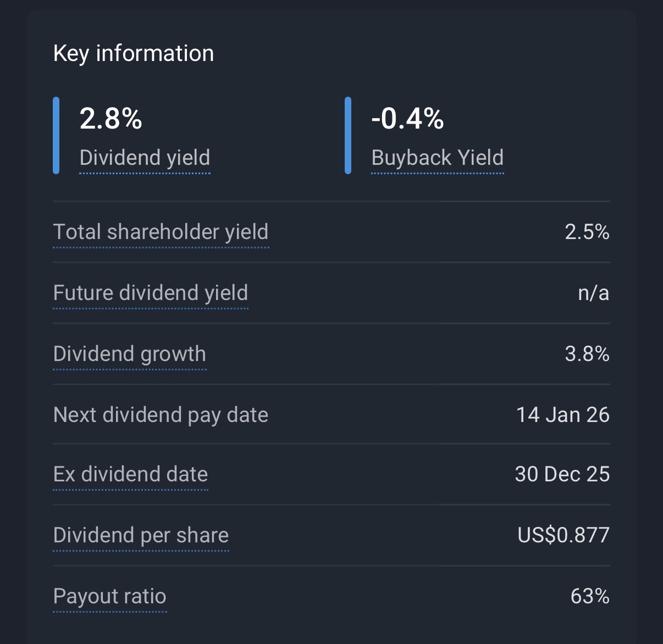Click the -0.4% buyback yield figure
The height and width of the screenshot is (644, 663).
tap(407, 119)
